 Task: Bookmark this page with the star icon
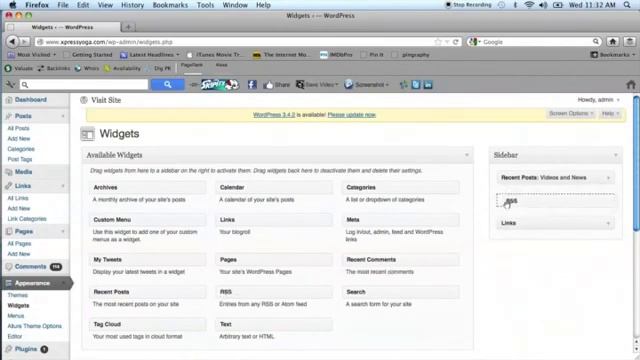tap(438, 42)
